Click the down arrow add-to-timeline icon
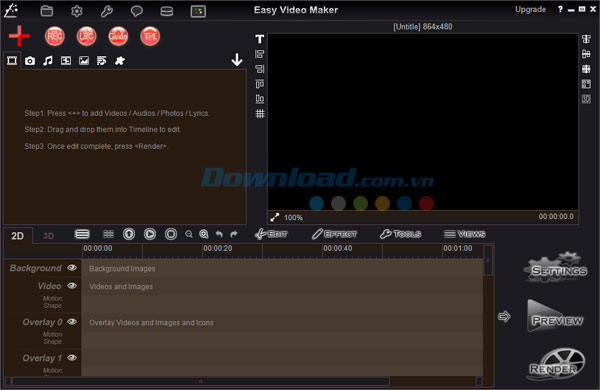 [237, 60]
